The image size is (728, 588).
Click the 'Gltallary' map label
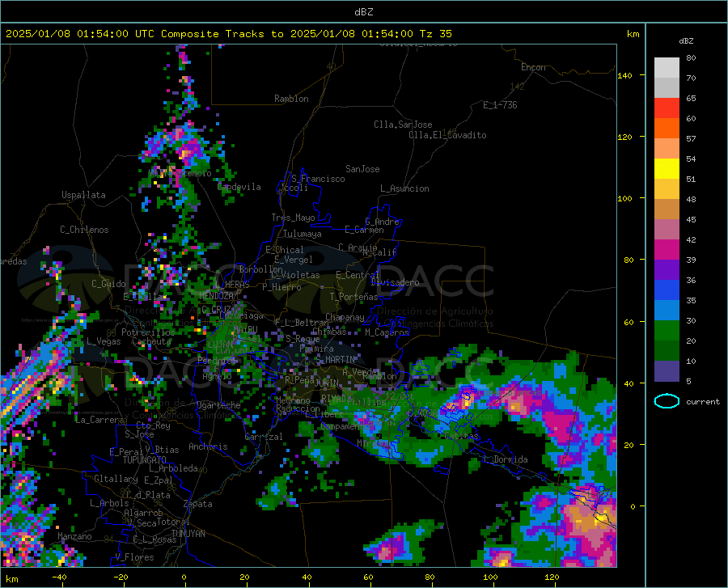116,479
